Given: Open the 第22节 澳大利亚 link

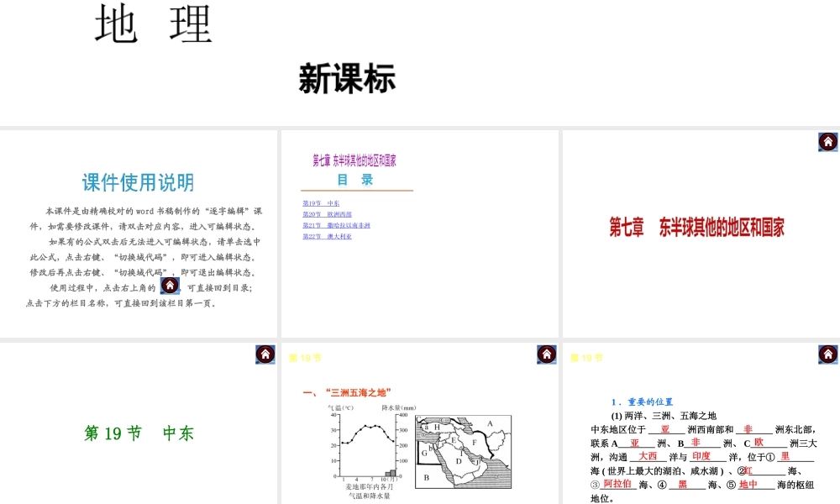Looking at the screenshot, I should pyautogui.click(x=328, y=236).
